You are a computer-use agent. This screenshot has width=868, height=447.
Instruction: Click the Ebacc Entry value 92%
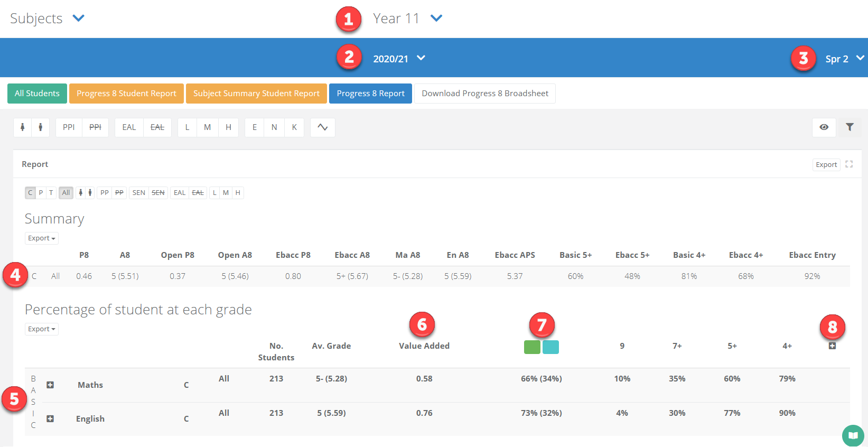coord(812,276)
